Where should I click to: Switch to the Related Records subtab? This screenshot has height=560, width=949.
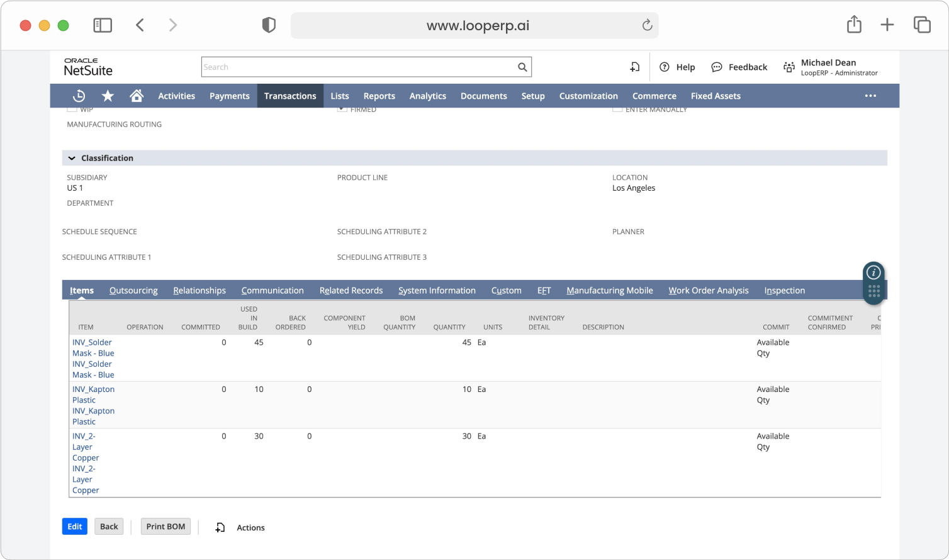coord(351,290)
